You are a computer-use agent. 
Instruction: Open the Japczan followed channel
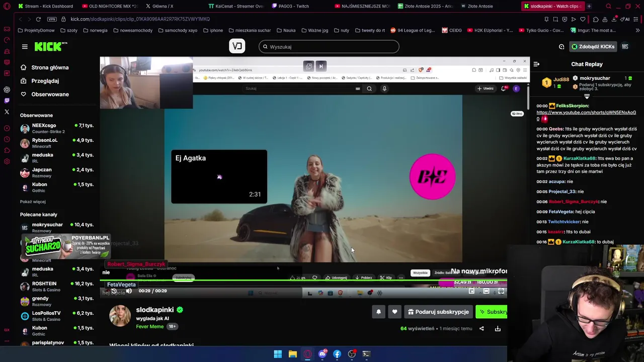click(x=56, y=173)
